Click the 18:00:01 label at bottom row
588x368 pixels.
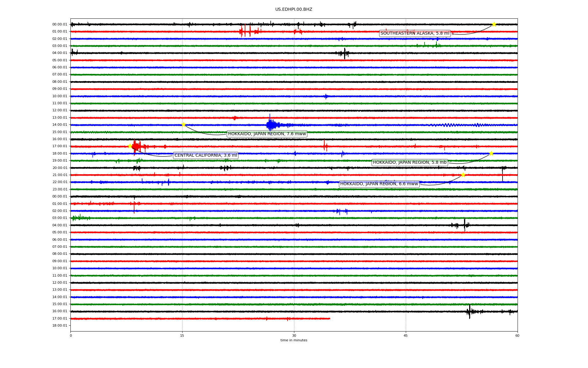pyautogui.click(x=60, y=326)
